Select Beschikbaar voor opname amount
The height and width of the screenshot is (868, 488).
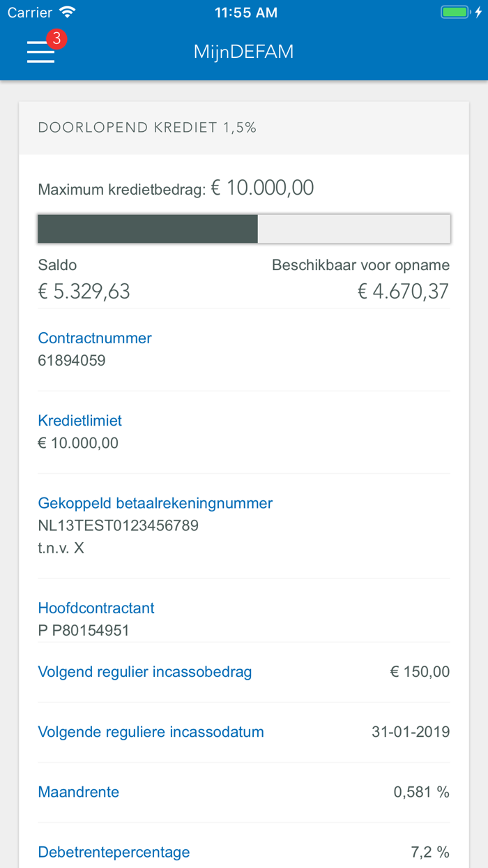403,291
